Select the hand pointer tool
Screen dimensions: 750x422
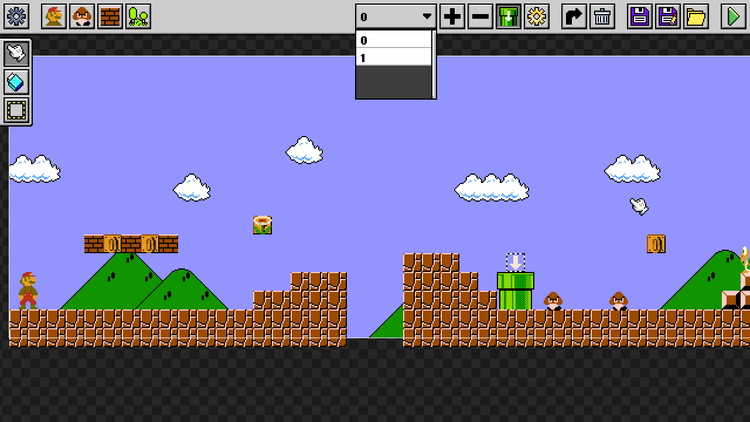(x=16, y=53)
